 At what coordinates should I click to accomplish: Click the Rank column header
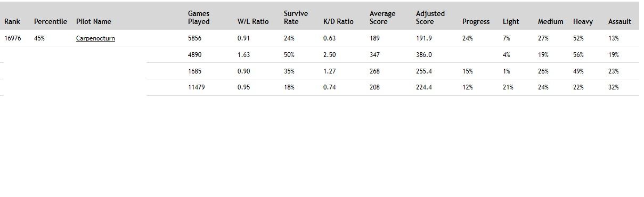coord(12,22)
